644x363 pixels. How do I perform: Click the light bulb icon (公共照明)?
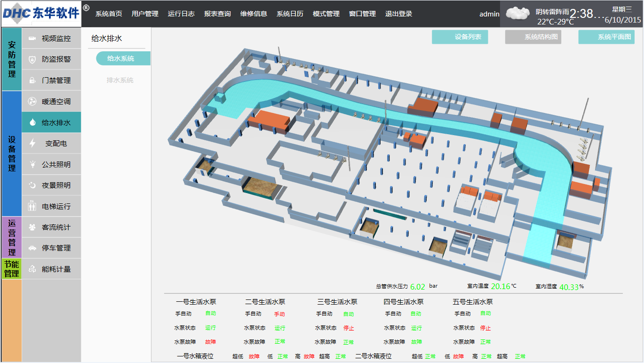[x=32, y=164]
